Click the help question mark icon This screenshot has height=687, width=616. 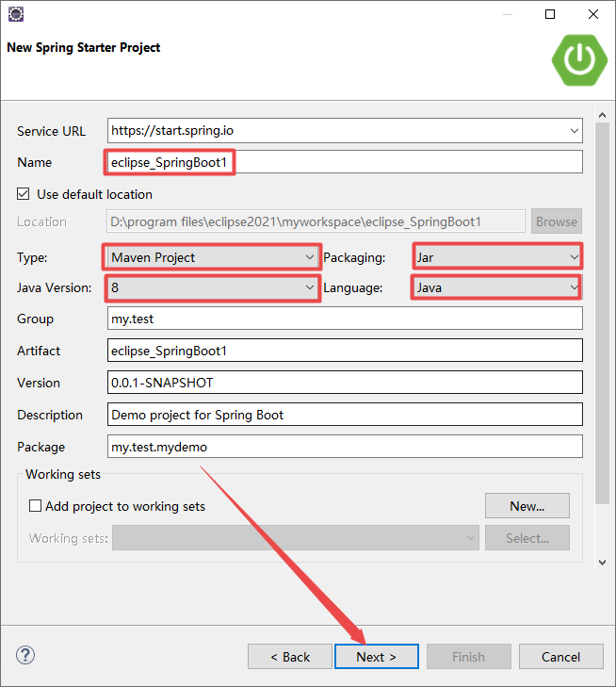click(x=25, y=656)
